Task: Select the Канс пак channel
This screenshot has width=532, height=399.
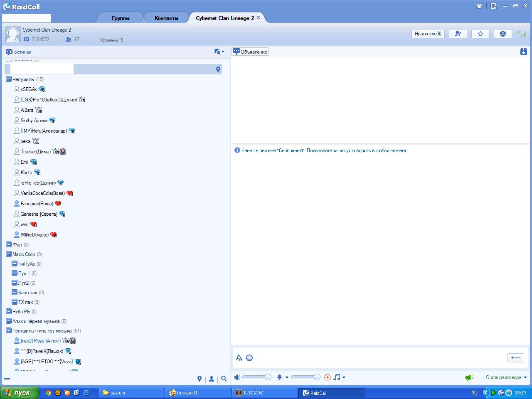Action: tap(28, 293)
